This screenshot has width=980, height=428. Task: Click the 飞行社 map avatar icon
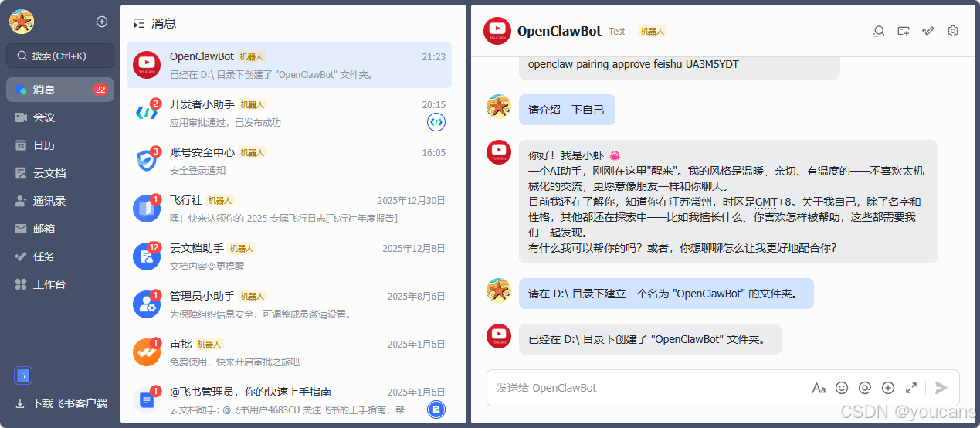point(146,209)
